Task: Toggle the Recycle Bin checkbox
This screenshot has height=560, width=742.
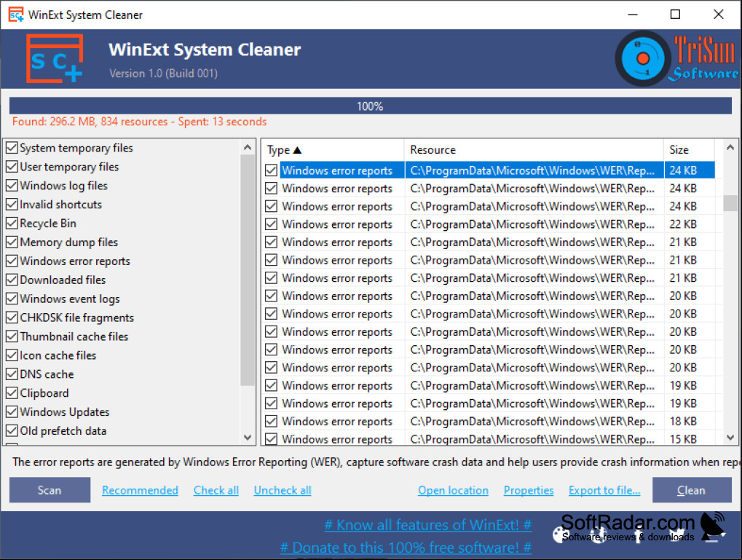Action: [x=12, y=224]
